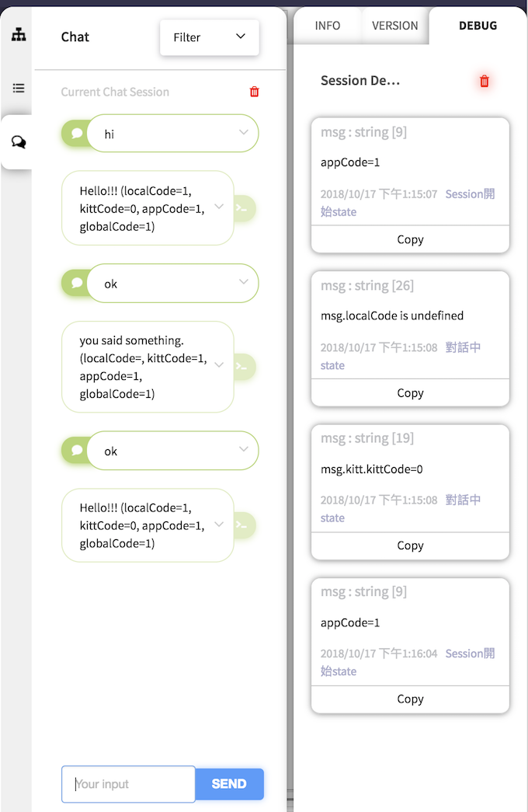Delete current chat session with red trash
This screenshot has width=528, height=812.
pyautogui.click(x=255, y=92)
